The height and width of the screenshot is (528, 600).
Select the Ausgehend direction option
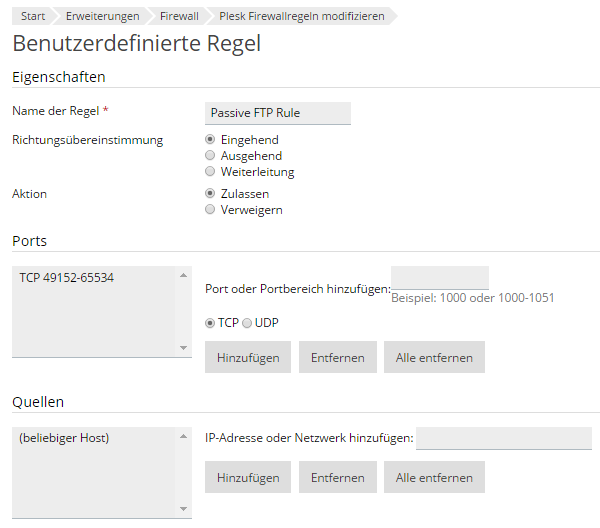(x=210, y=155)
